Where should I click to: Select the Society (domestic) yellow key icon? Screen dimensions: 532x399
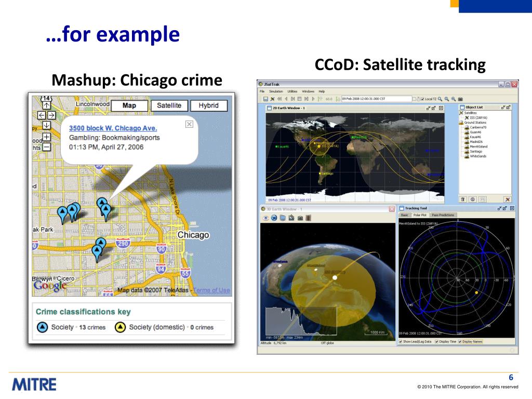coord(120,327)
